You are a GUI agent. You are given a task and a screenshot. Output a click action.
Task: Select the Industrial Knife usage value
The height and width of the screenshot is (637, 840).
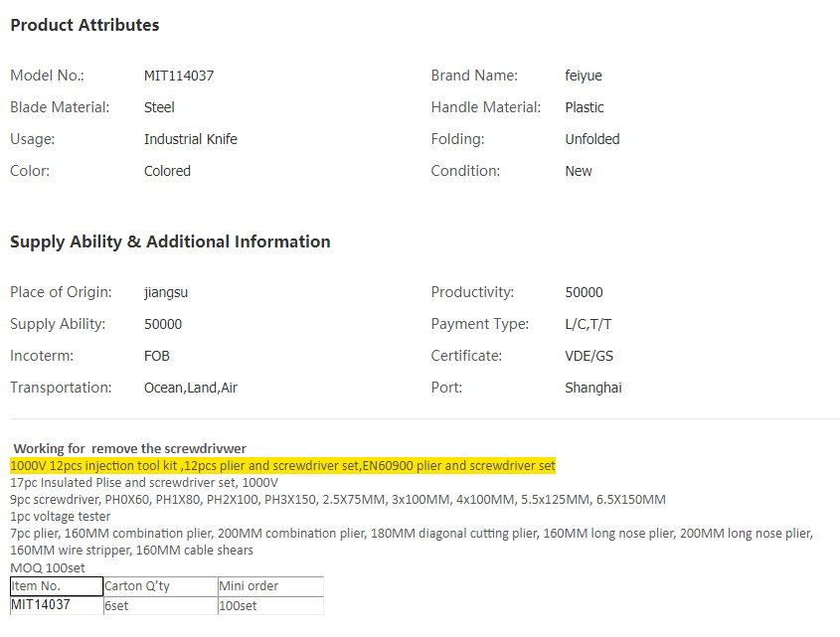click(191, 139)
